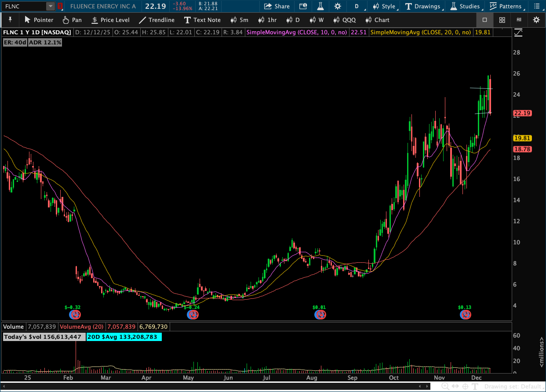546x392 pixels.
Task: Click the FLUENCE ENERGY INC A company name
Action: click(103, 7)
